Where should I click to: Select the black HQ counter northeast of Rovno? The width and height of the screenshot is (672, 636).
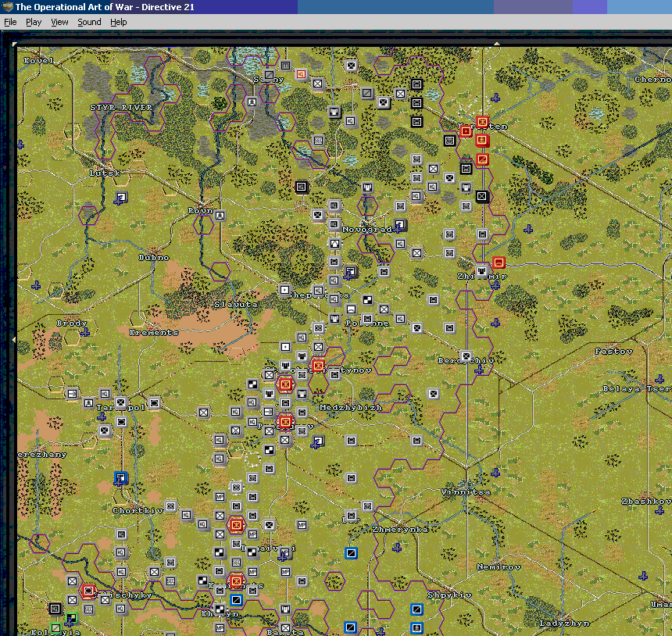(x=302, y=187)
